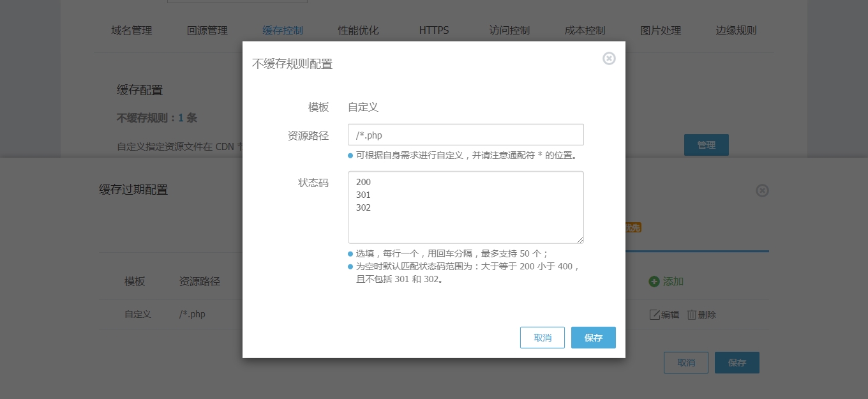Viewport: 868px width, 399px height.
Task: Switch to the 图片处理 tab
Action: [x=661, y=31]
